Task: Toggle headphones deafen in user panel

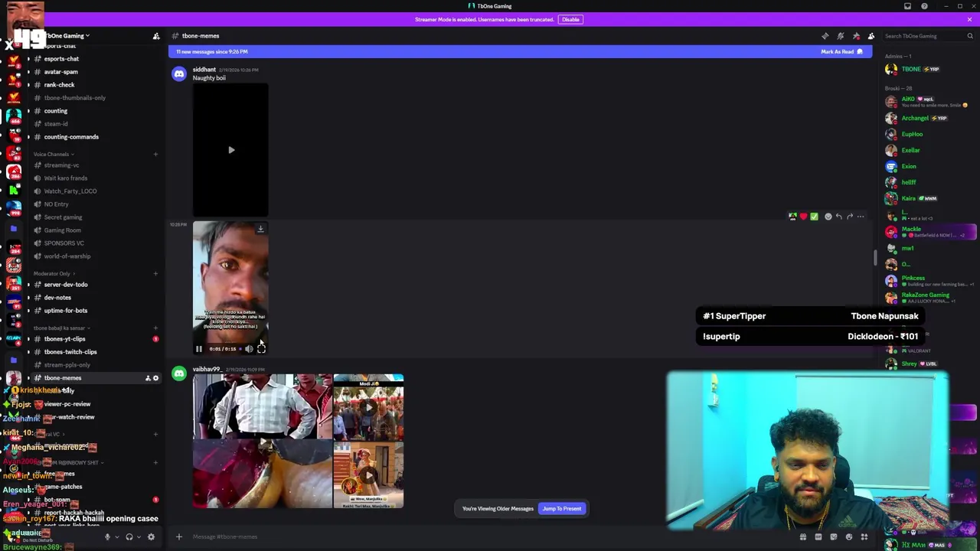Action: coord(129,537)
